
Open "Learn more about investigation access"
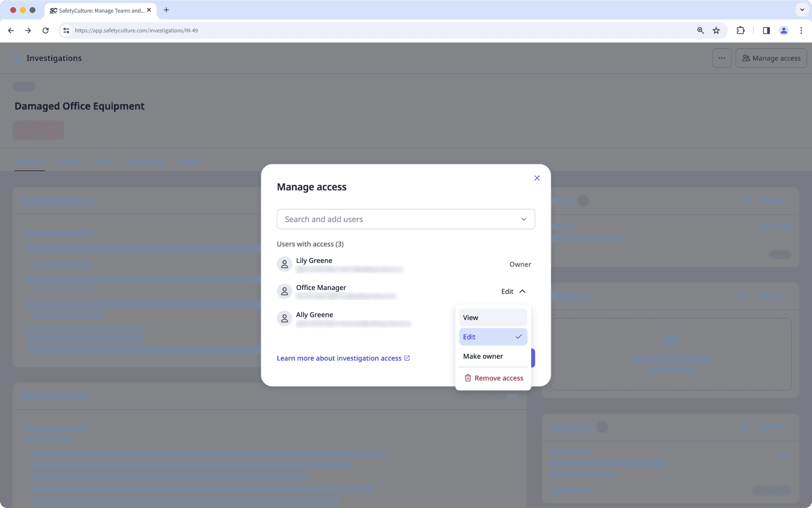339,358
